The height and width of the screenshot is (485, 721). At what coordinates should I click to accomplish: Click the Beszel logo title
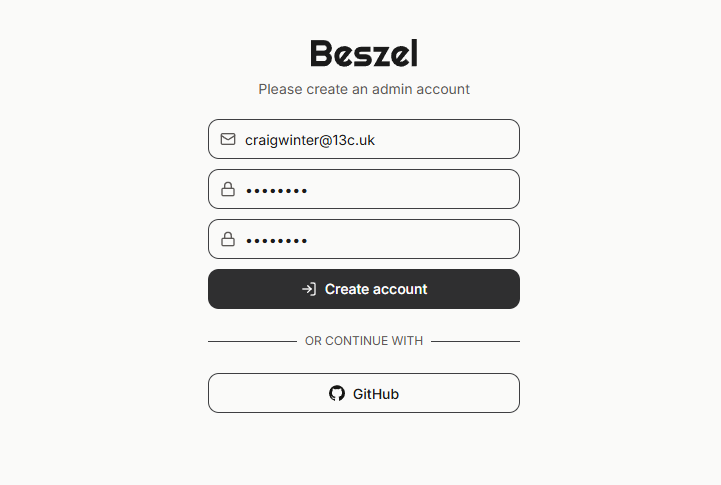(364, 53)
